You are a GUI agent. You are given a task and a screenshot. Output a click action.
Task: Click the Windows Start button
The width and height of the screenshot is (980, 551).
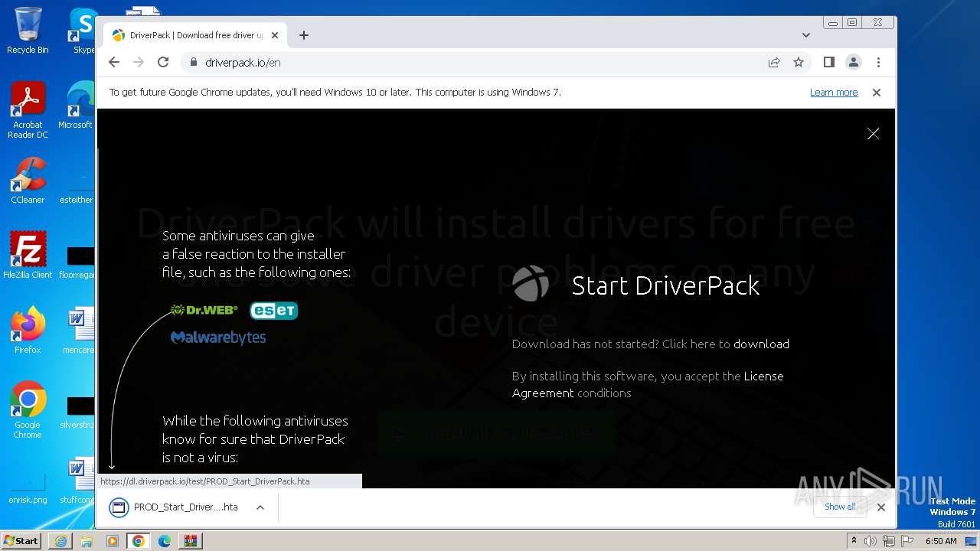click(x=21, y=540)
